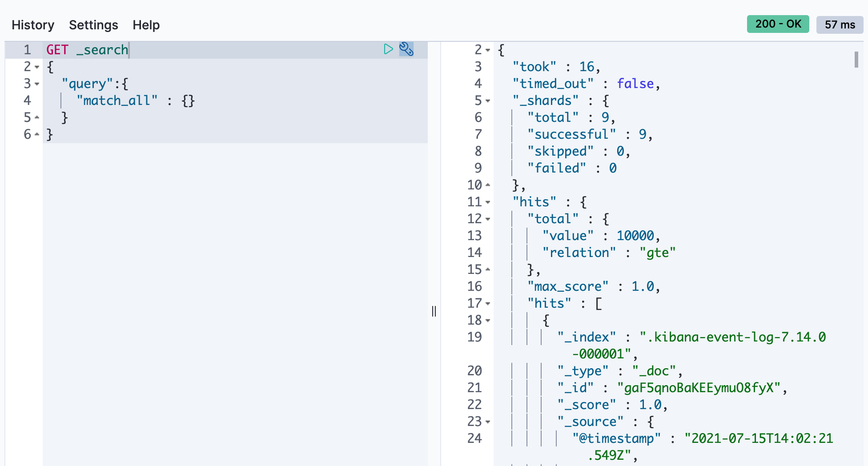Collapse the outer "hits" object at line 11
868x466 pixels.
488,202
